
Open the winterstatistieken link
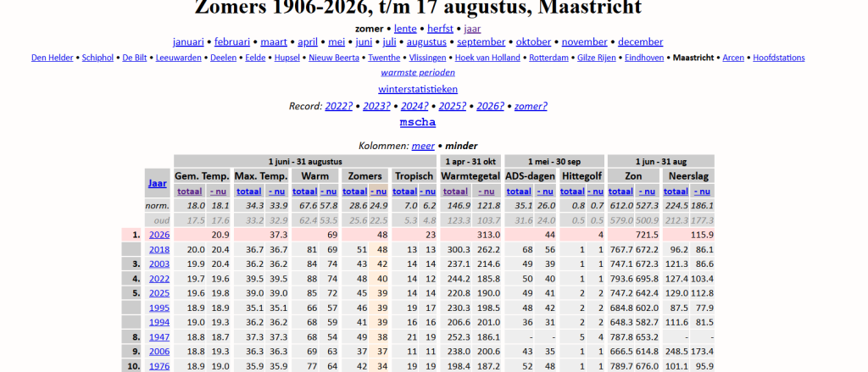(x=418, y=89)
